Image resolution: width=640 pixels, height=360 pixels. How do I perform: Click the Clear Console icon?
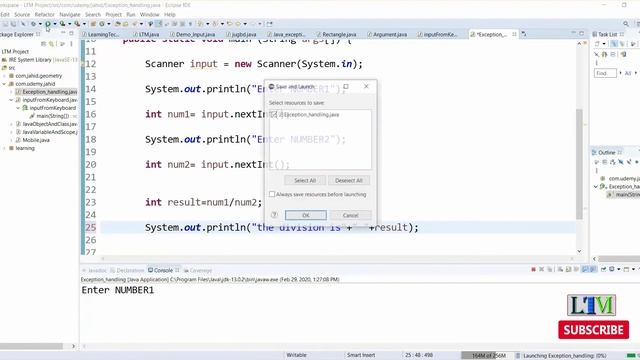[560, 269]
